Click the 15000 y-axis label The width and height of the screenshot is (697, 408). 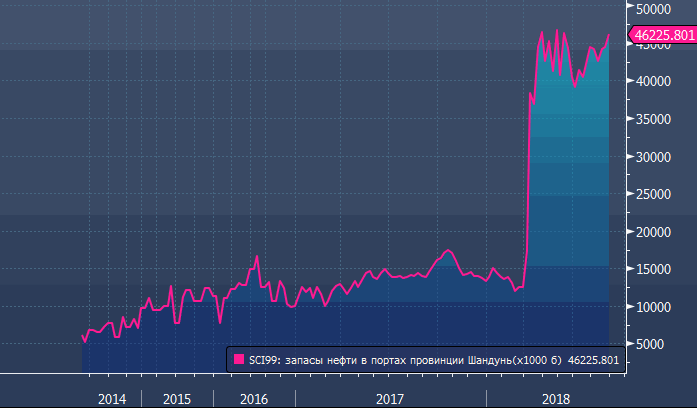(x=655, y=269)
